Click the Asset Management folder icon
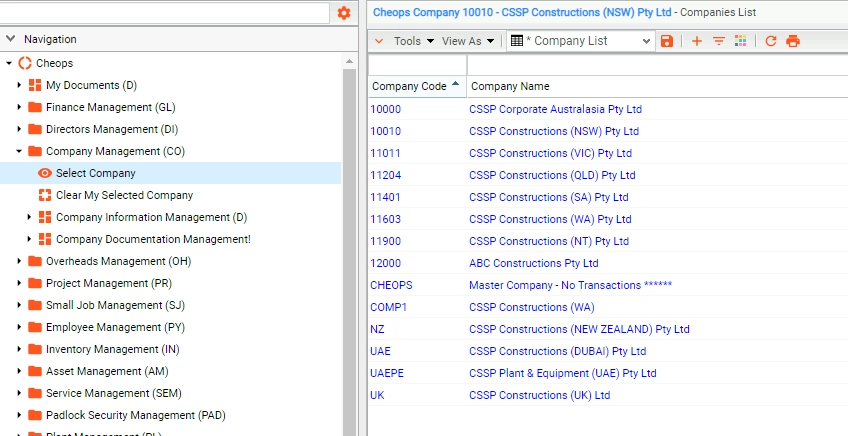The width and height of the screenshot is (848, 436). point(35,372)
